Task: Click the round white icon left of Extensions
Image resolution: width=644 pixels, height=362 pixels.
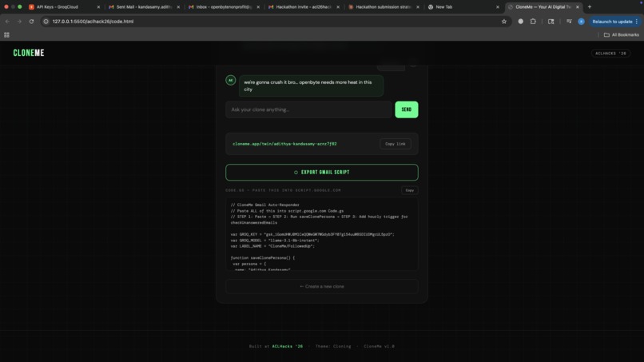Action: 520,22
